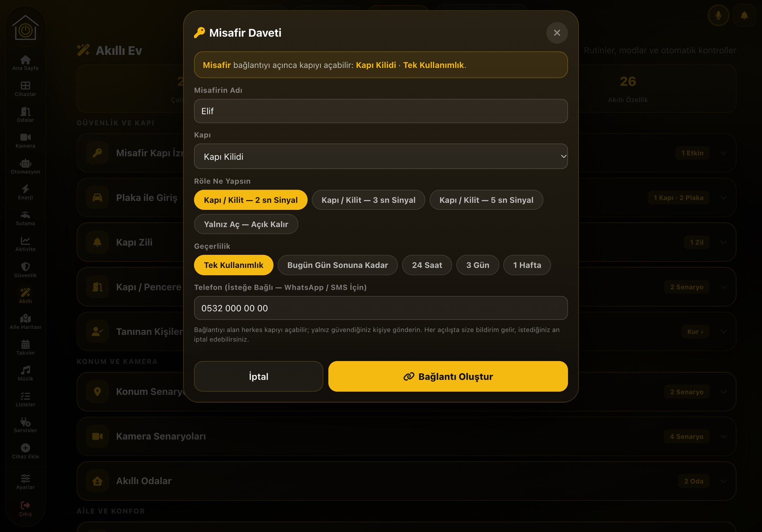Select Kapı / Kilit — 2 sn Sinyal
Screen dimensions: 762x532
click(251, 200)
